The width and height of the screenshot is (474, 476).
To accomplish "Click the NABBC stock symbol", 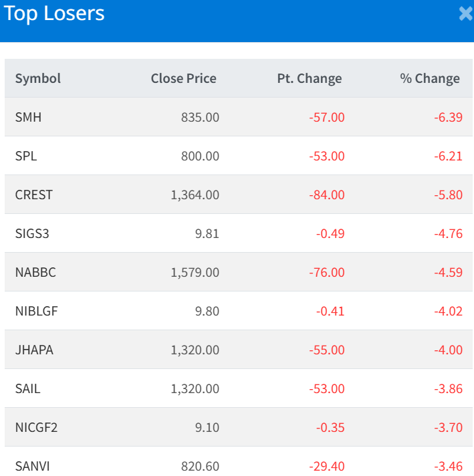I will 35,272.
